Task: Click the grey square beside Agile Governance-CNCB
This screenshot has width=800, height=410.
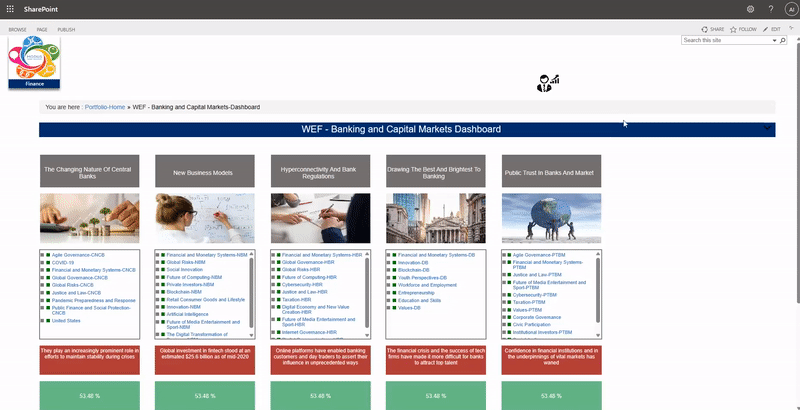Action: click(43, 254)
